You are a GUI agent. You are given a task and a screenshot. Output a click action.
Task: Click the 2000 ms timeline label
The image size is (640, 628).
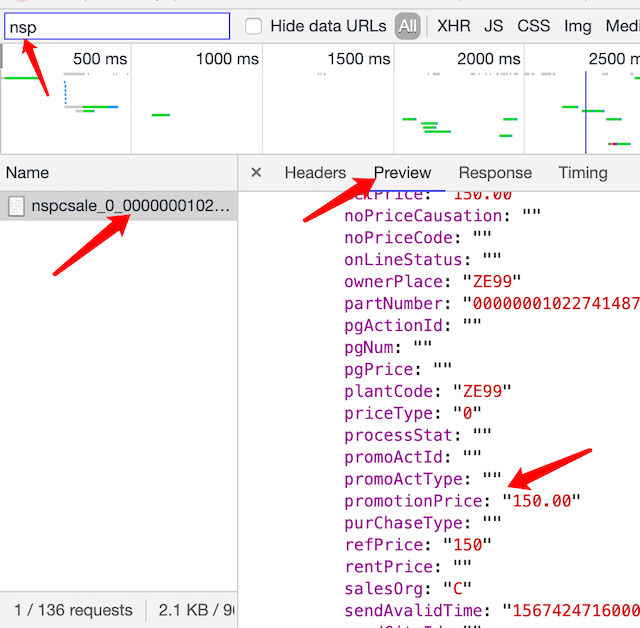point(489,59)
